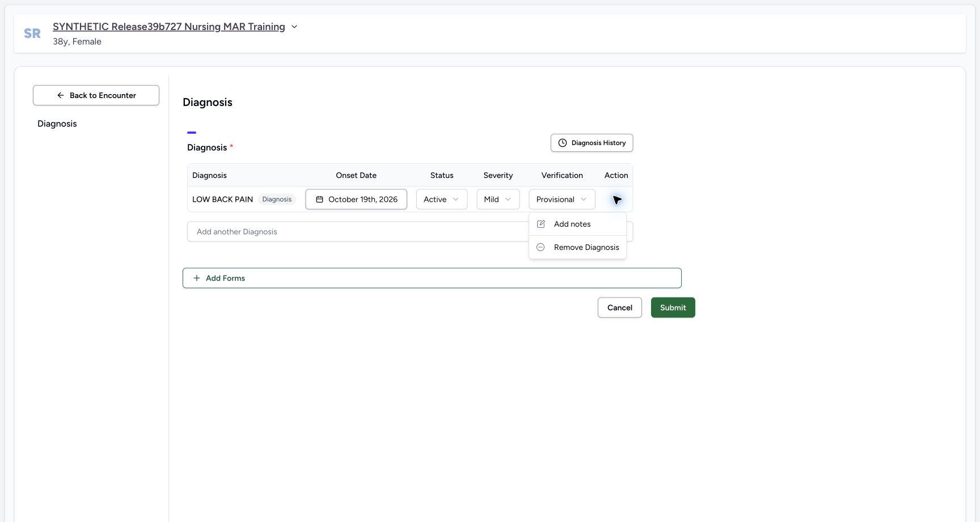Click the 38y, Female patient details text

click(77, 41)
